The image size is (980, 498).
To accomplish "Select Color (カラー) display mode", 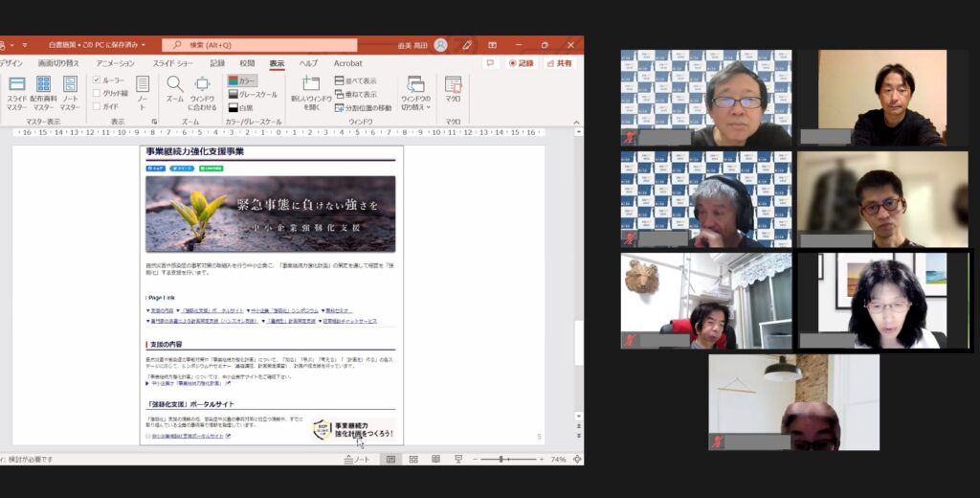I will point(242,80).
